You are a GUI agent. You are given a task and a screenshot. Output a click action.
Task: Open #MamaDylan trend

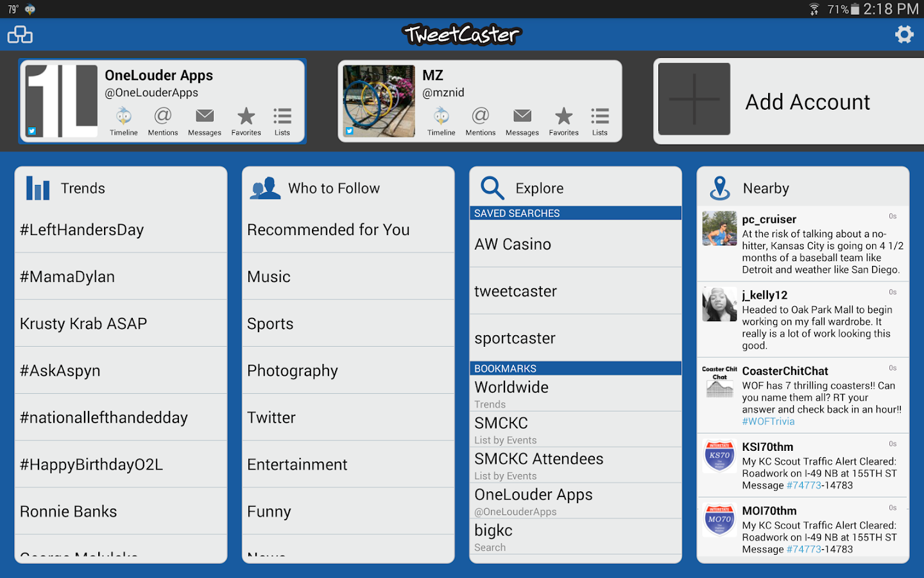point(121,277)
